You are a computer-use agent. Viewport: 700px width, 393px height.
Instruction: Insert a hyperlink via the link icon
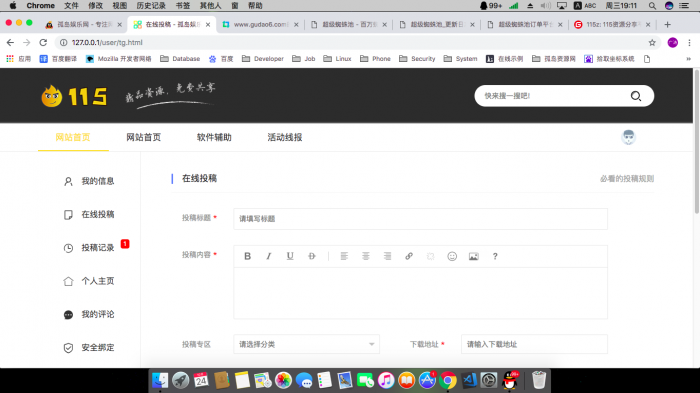(x=408, y=256)
